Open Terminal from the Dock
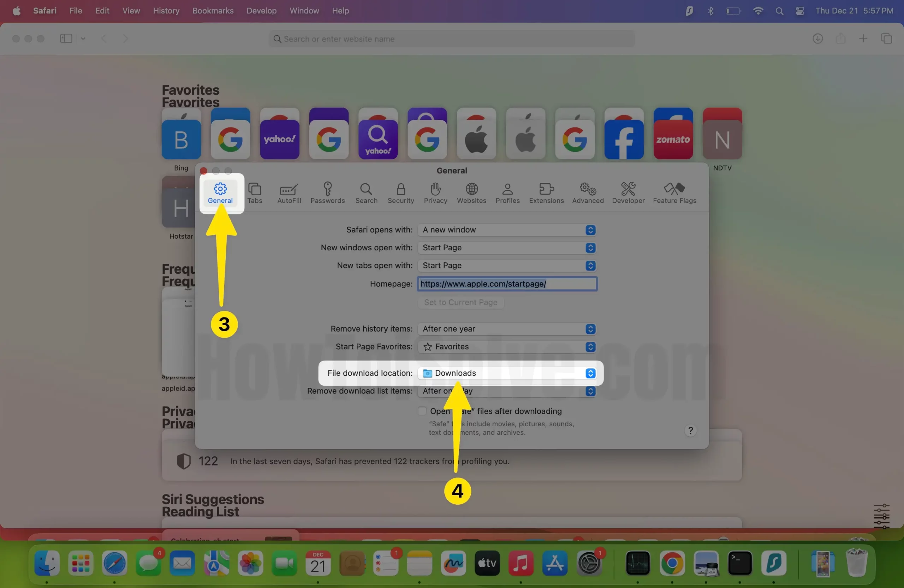 point(739,563)
